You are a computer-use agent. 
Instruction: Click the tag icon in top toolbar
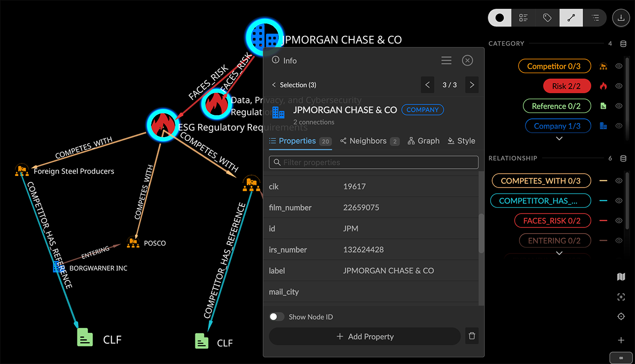click(547, 18)
